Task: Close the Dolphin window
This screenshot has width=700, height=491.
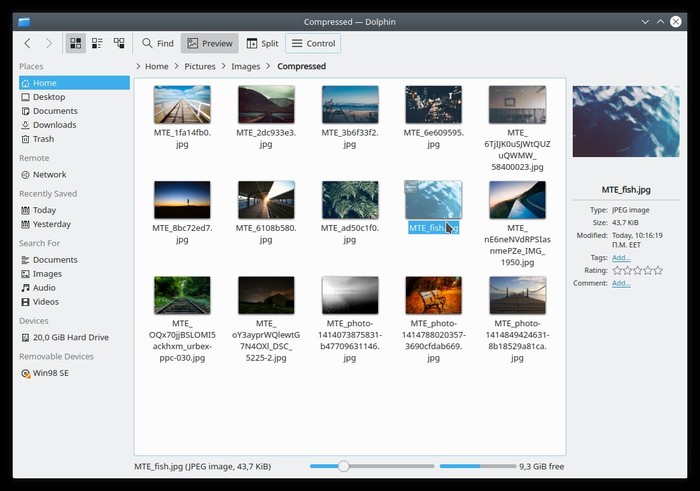Action: (676, 21)
